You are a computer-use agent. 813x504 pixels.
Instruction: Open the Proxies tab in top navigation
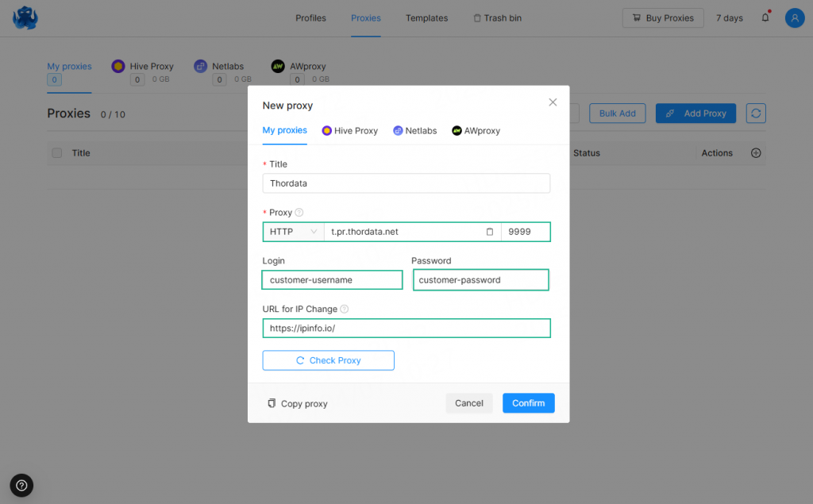[x=365, y=18]
